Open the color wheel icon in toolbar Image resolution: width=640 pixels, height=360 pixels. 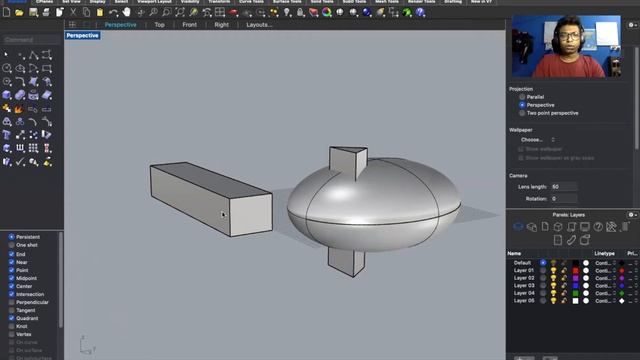pyautogui.click(x=327, y=13)
